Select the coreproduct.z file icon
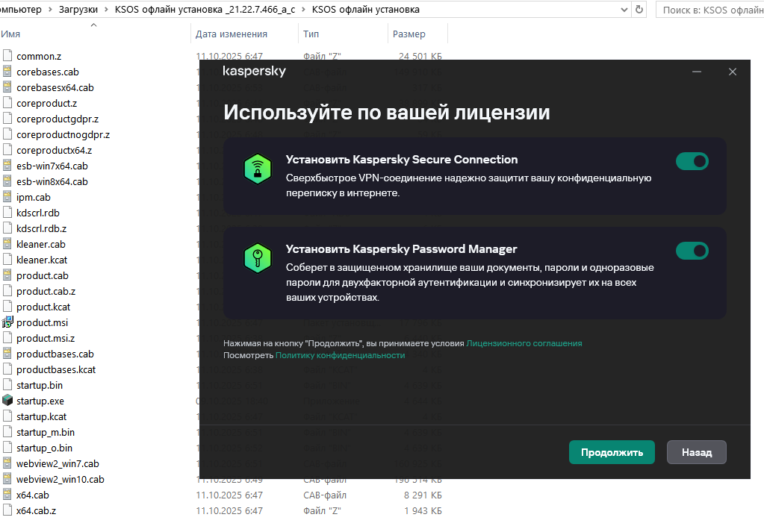The image size is (764, 532). point(7,103)
